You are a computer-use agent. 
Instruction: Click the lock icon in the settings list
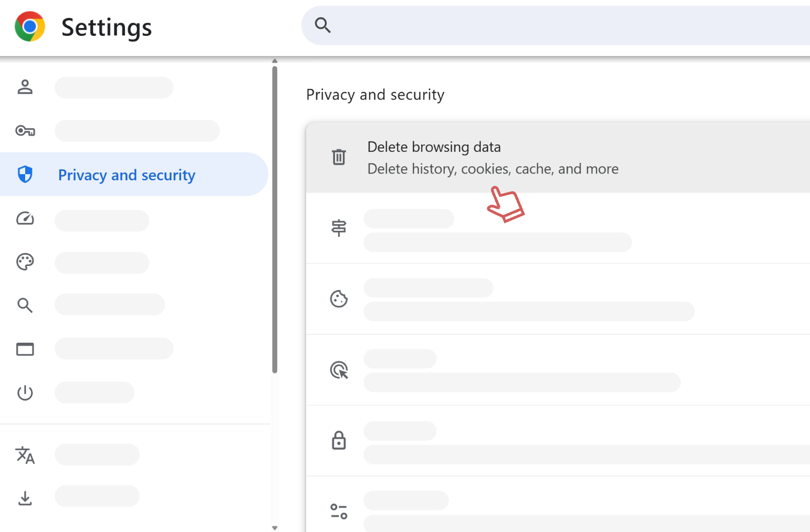click(338, 441)
